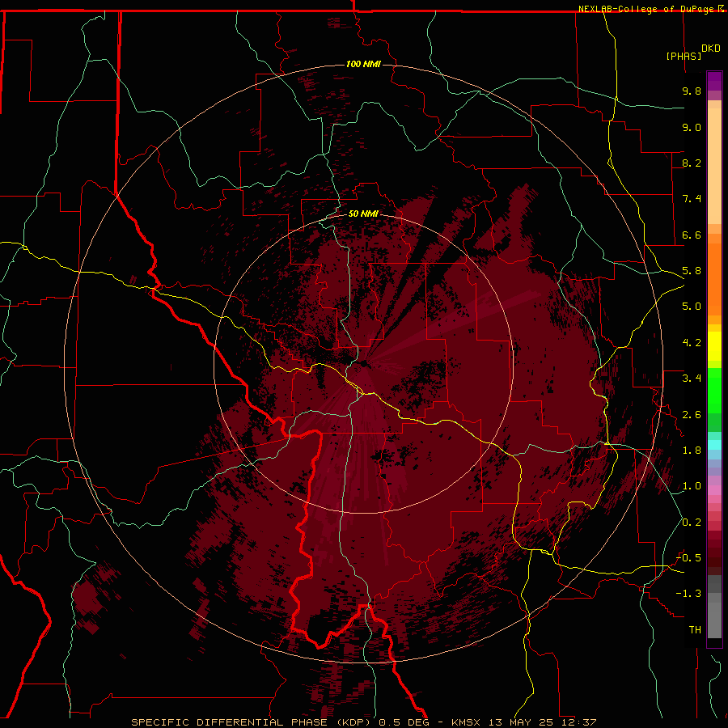The width and height of the screenshot is (728, 728).
Task: Select the 50 NMI range ring label
Action: (x=363, y=214)
